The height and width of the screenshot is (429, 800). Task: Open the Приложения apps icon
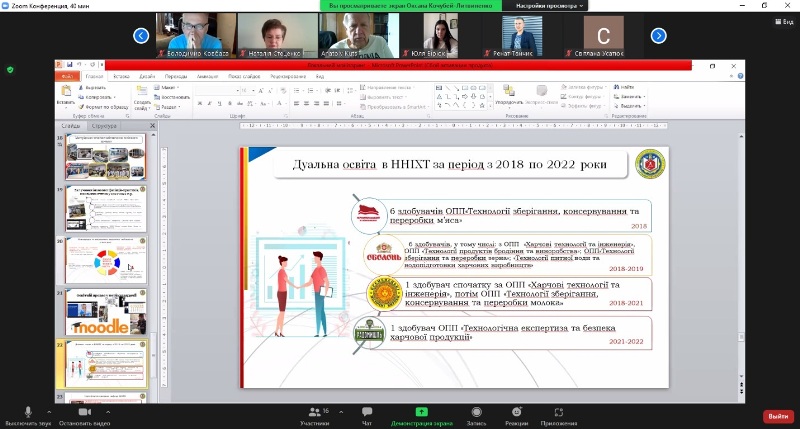(x=559, y=412)
